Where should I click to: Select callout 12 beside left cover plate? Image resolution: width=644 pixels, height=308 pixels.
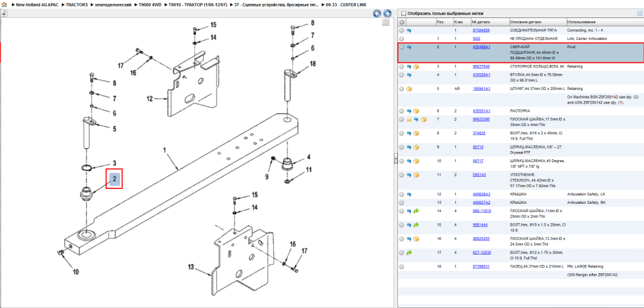click(x=150, y=99)
